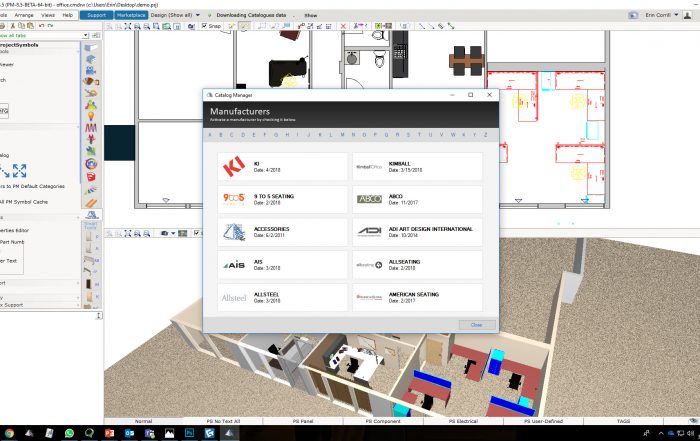This screenshot has width=700, height=441.
Task: Click the cut scissors icon
Action: pos(12,26)
